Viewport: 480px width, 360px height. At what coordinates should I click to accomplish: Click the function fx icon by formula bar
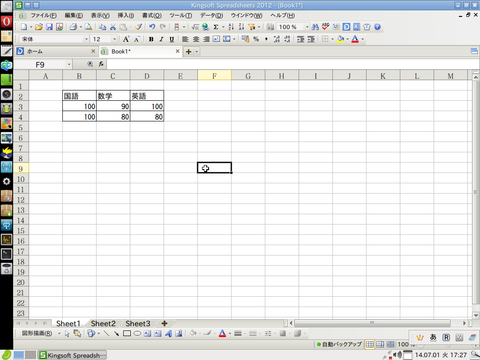101,64
